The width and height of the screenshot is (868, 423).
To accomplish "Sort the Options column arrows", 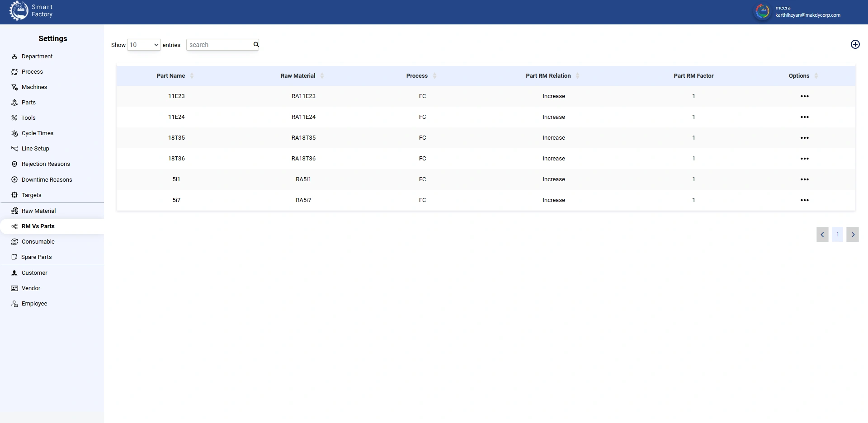I will (816, 76).
